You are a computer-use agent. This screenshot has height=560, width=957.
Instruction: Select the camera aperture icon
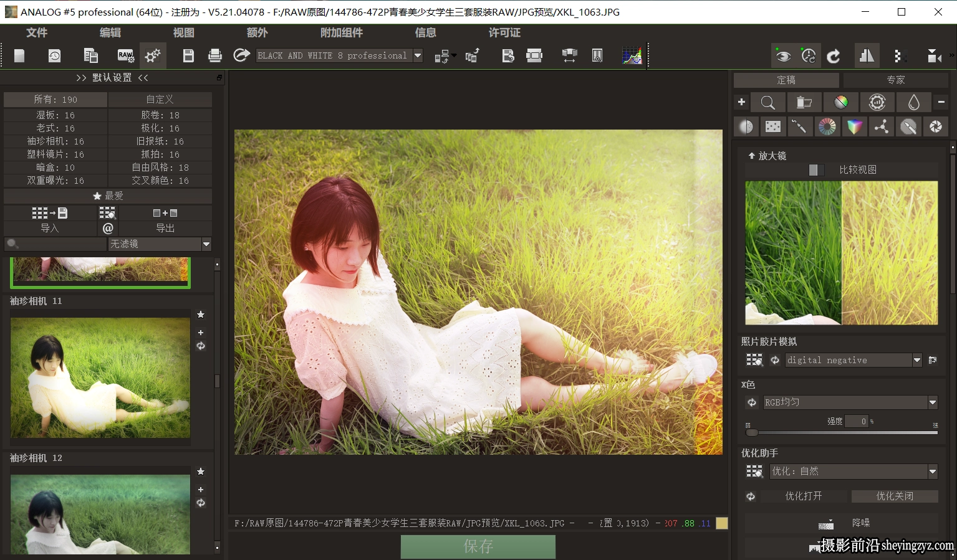pos(936,127)
